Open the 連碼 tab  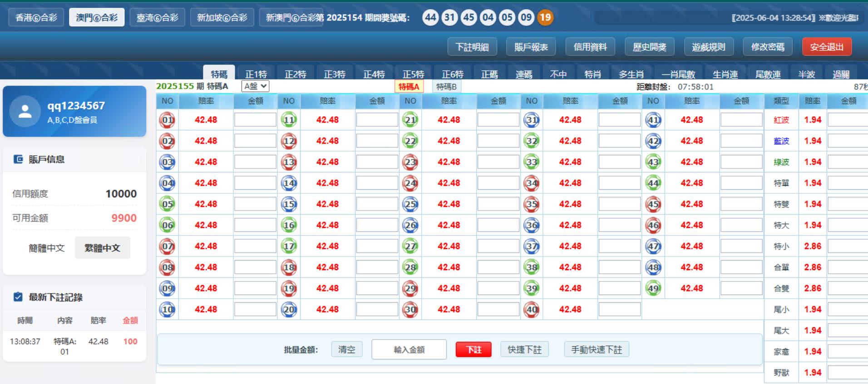click(x=523, y=74)
